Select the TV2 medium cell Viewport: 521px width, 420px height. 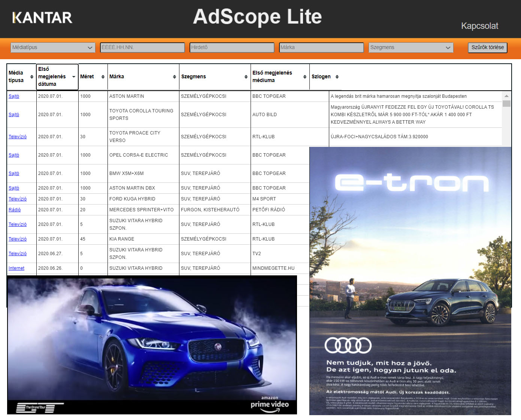[x=280, y=254]
